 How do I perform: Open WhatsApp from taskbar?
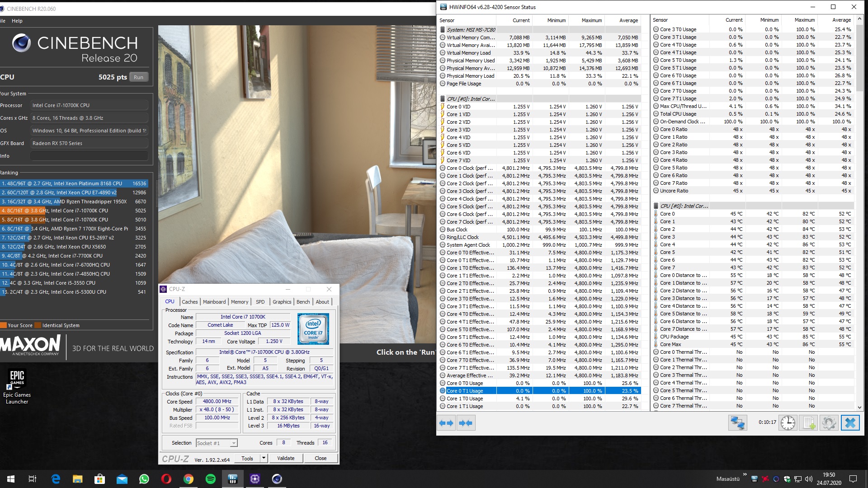pos(144,479)
